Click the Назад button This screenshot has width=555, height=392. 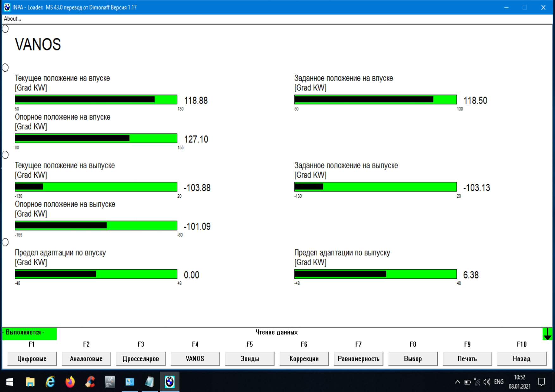[x=522, y=359]
